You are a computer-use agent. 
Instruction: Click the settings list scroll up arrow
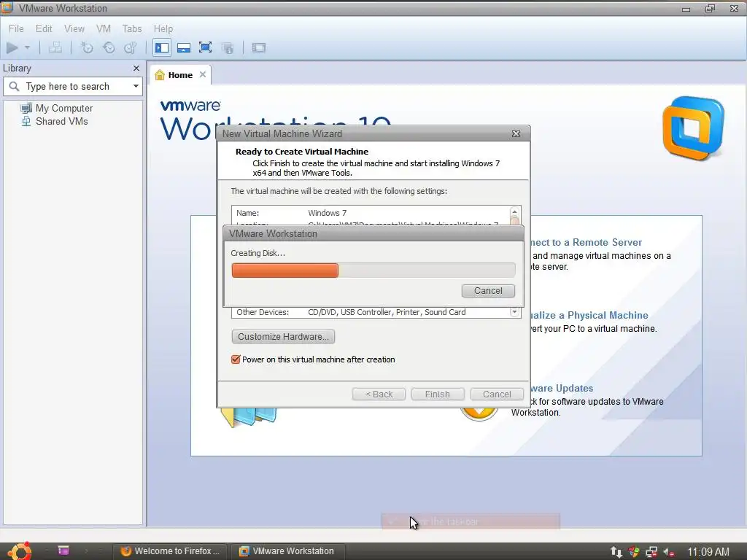514,211
